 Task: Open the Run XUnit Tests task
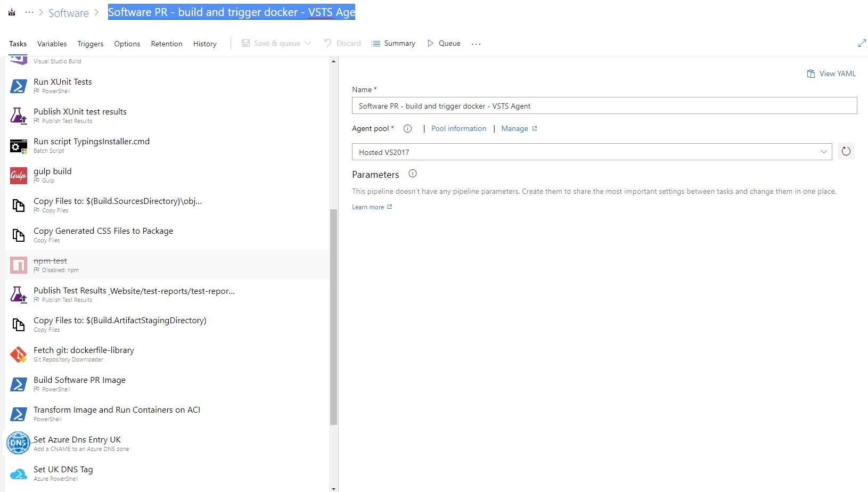167,86
